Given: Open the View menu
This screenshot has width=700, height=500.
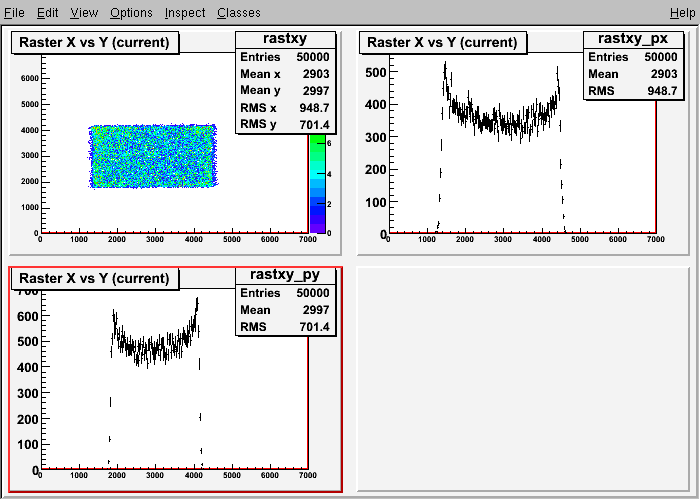Looking at the screenshot, I should tap(84, 13).
